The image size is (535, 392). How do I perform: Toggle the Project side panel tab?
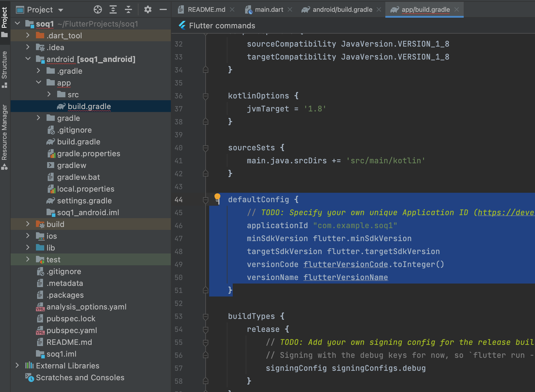coord(4,22)
